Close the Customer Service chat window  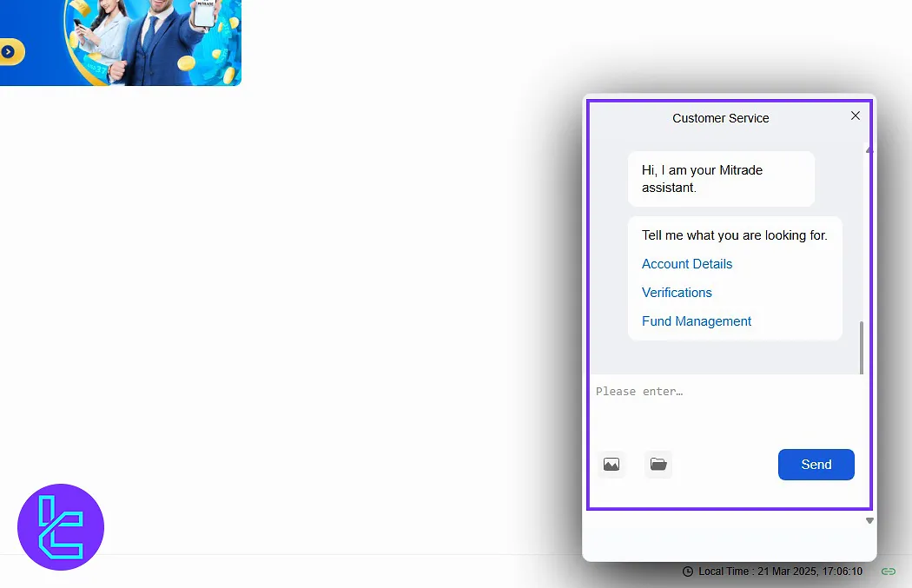(x=856, y=116)
